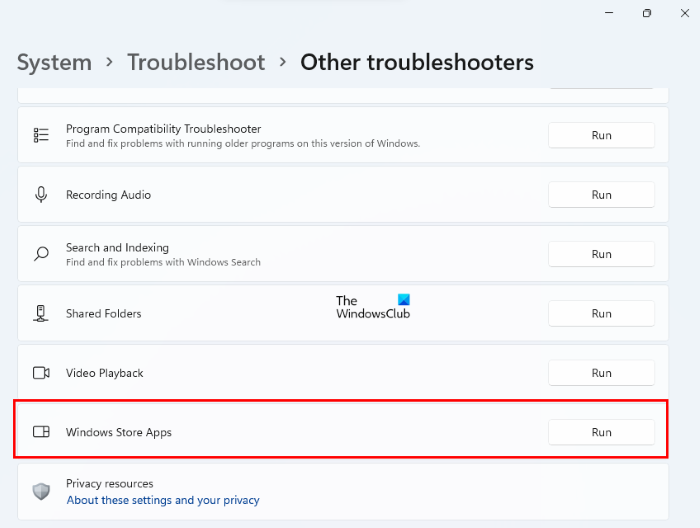Click the Search and Indexing magnifier icon
This screenshot has height=528, width=700.
click(x=41, y=254)
